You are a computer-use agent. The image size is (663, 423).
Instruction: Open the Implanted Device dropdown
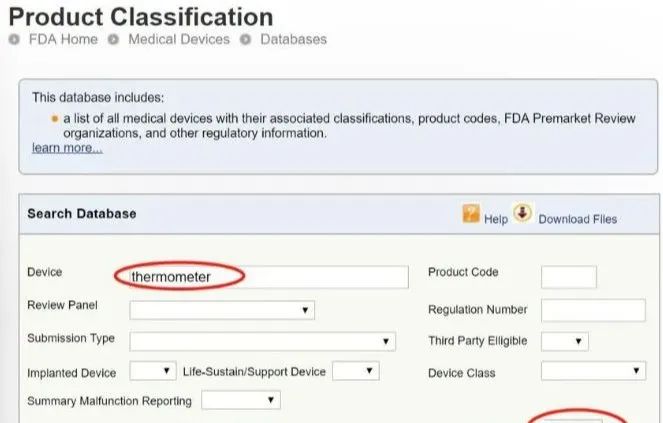coord(153,371)
